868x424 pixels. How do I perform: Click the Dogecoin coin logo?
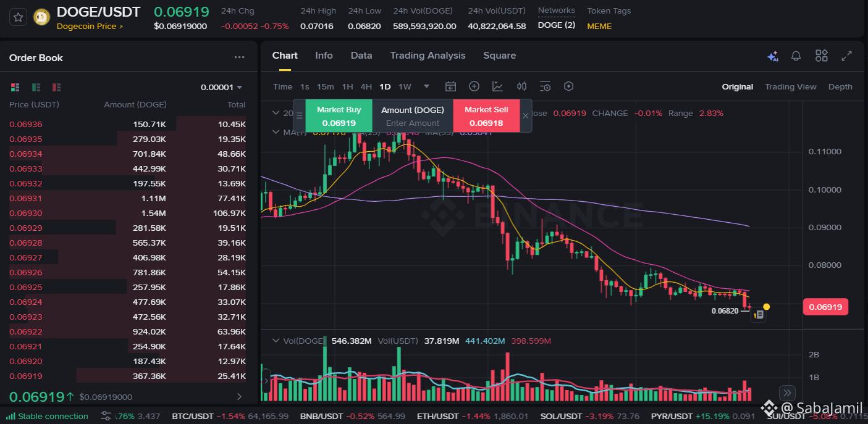[41, 17]
